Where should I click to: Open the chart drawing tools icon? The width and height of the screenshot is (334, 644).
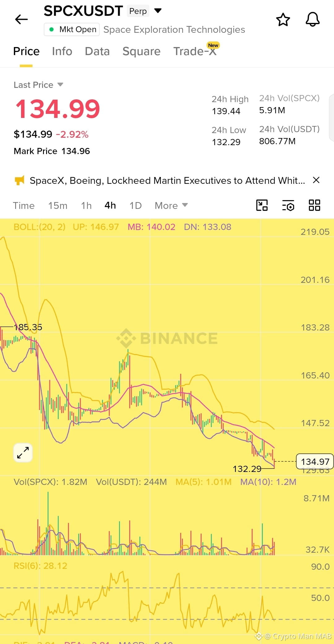point(262,205)
